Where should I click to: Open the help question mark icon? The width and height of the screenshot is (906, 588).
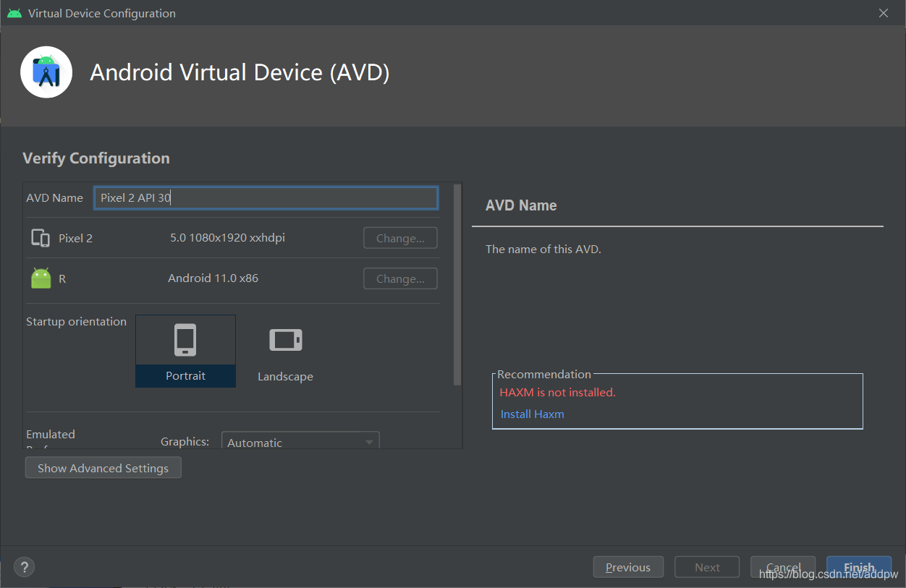pos(25,567)
